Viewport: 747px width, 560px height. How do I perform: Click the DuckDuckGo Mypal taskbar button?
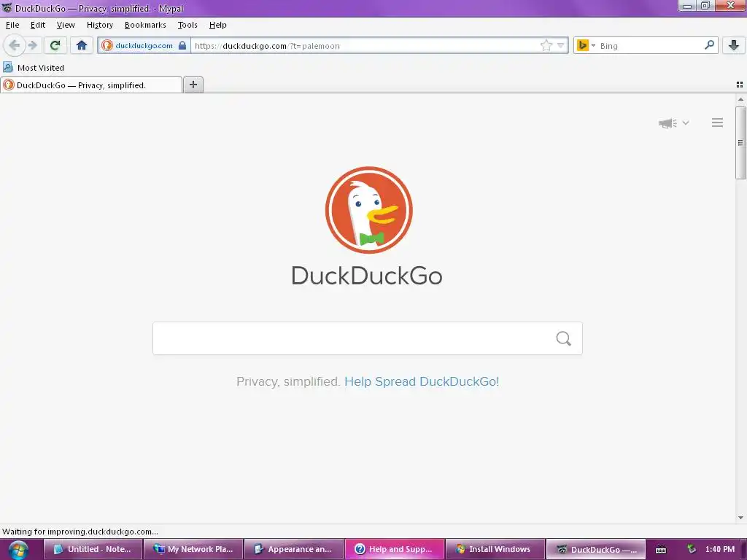point(595,549)
